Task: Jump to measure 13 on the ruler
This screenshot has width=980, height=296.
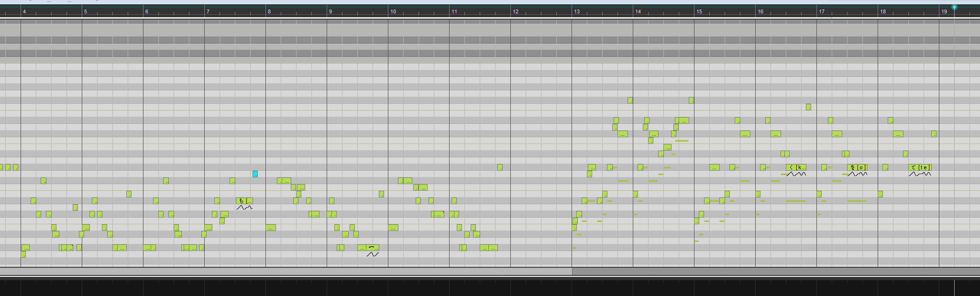Action: tap(577, 11)
